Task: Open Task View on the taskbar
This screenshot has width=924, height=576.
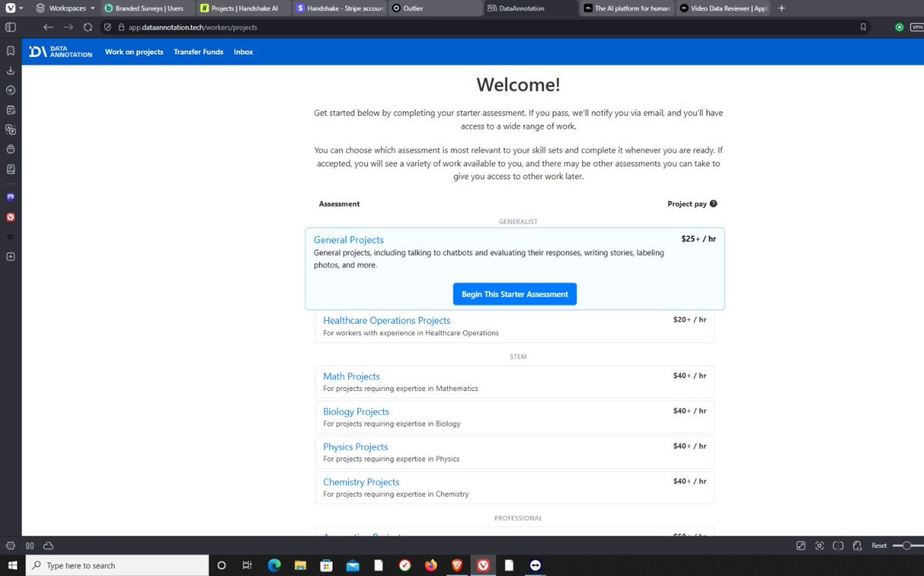Action: [247, 565]
